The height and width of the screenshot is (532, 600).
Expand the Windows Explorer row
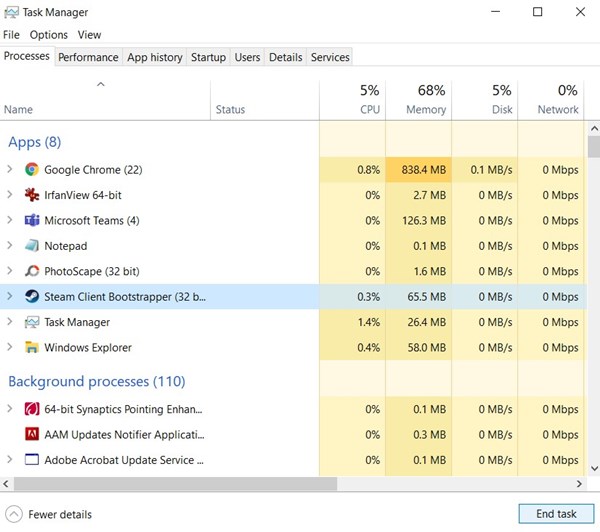pyautogui.click(x=10, y=347)
